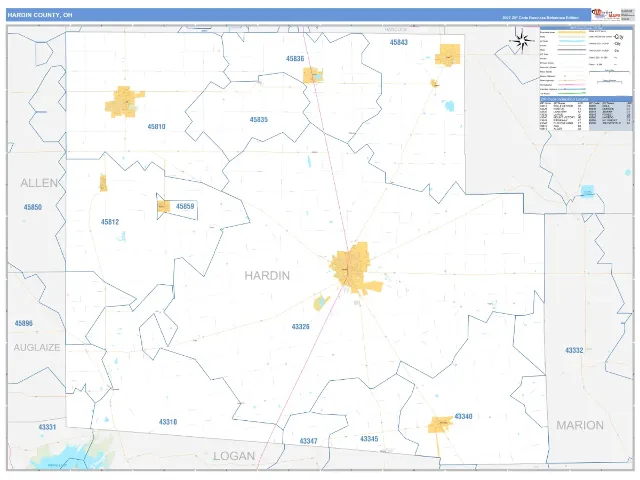Click the AUGLAIZE county label
This screenshot has height=480, width=640.
click(37, 347)
